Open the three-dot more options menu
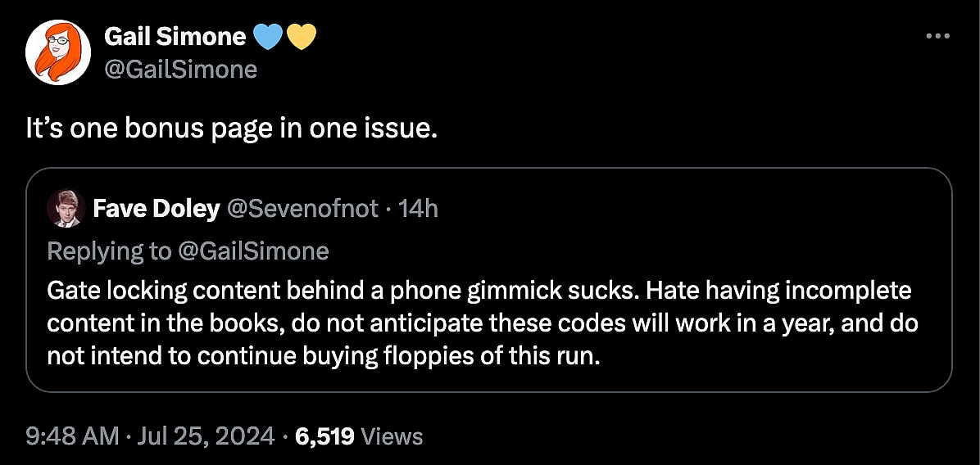Screen dimensions: 980x465 (x=937, y=37)
